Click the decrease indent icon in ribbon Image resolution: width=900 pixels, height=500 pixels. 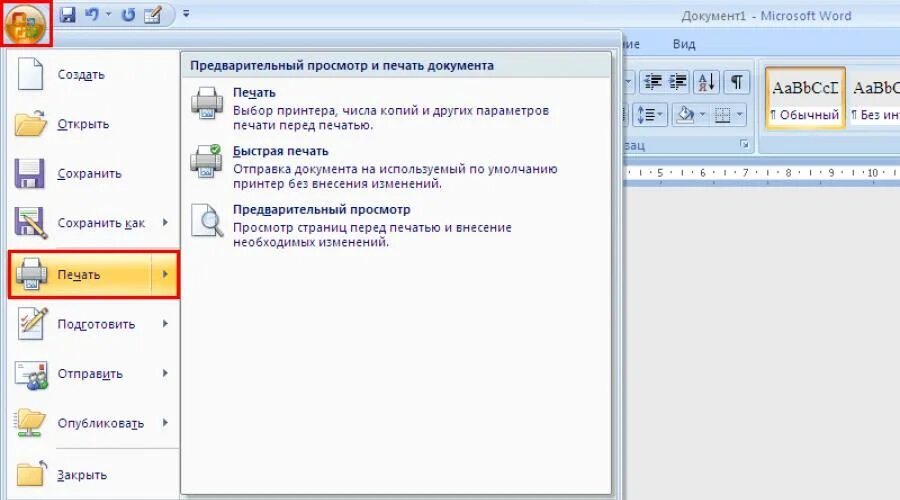click(x=653, y=83)
